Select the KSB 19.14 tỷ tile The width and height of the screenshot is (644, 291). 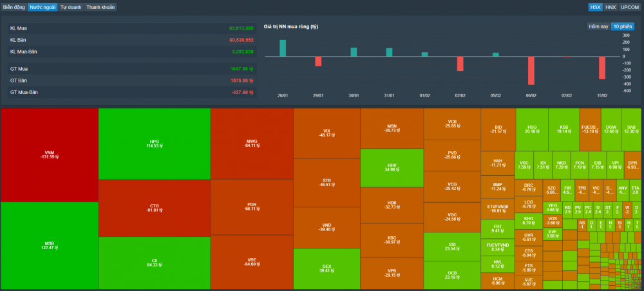tap(564, 129)
